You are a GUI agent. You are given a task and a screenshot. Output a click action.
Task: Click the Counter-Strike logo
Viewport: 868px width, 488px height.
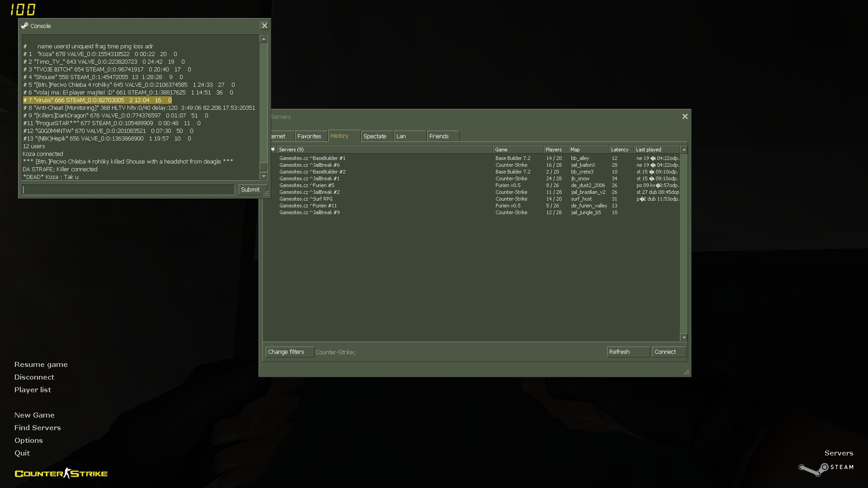point(61,473)
